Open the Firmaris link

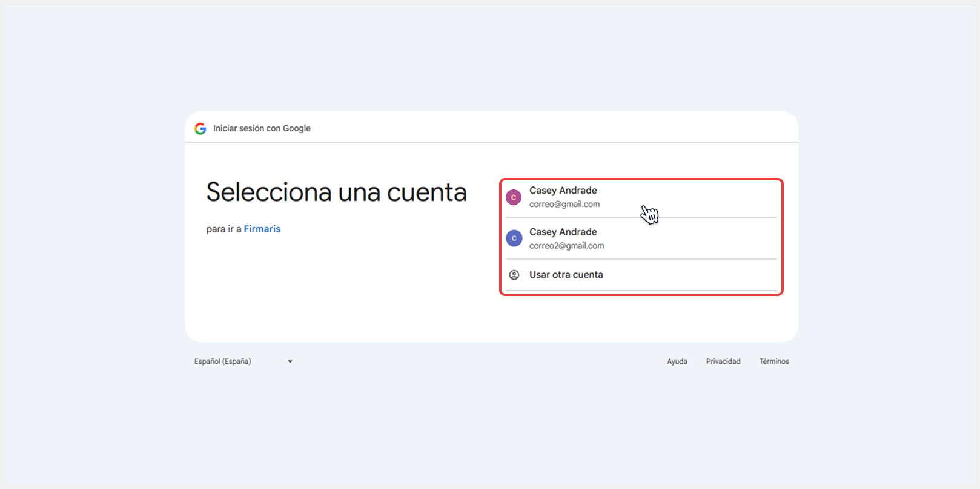(262, 229)
